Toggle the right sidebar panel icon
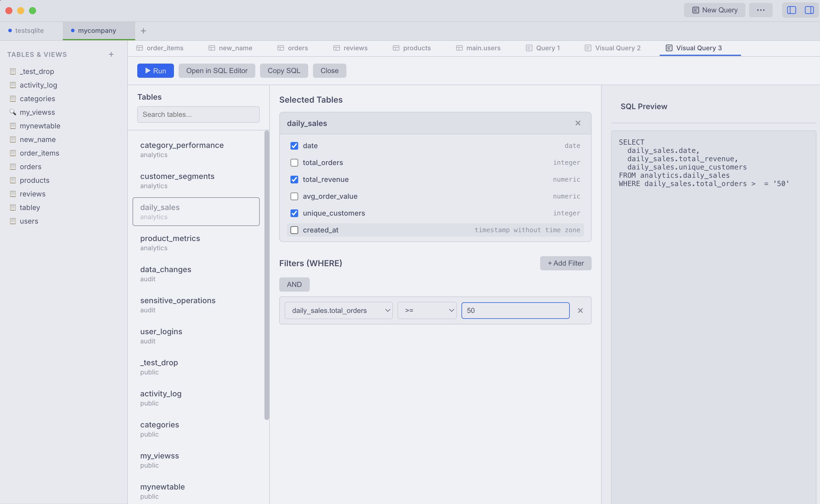820x504 pixels. tap(809, 10)
